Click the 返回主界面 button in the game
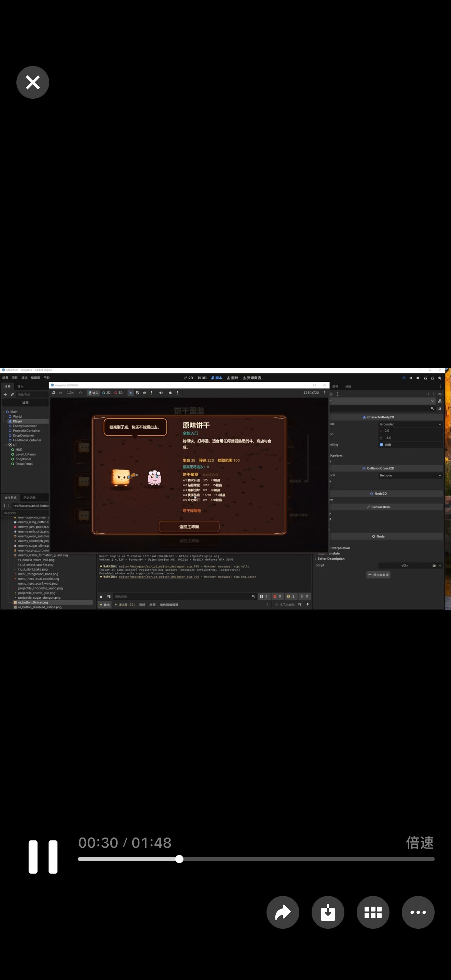This screenshot has width=451, height=980. [189, 527]
